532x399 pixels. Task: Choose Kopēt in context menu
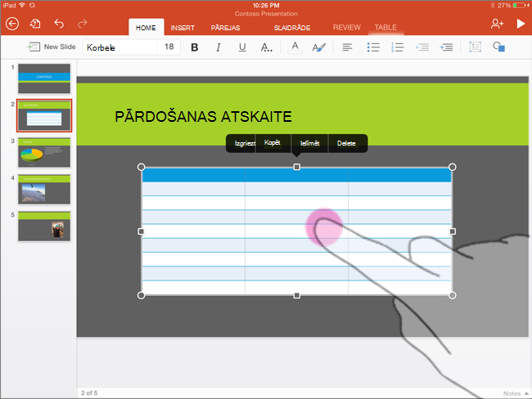[273, 143]
